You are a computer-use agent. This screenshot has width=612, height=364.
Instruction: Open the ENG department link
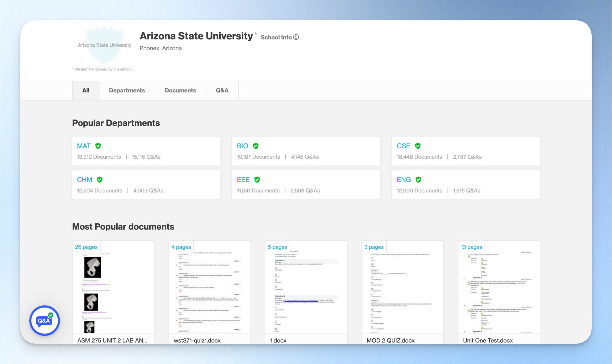tap(404, 180)
